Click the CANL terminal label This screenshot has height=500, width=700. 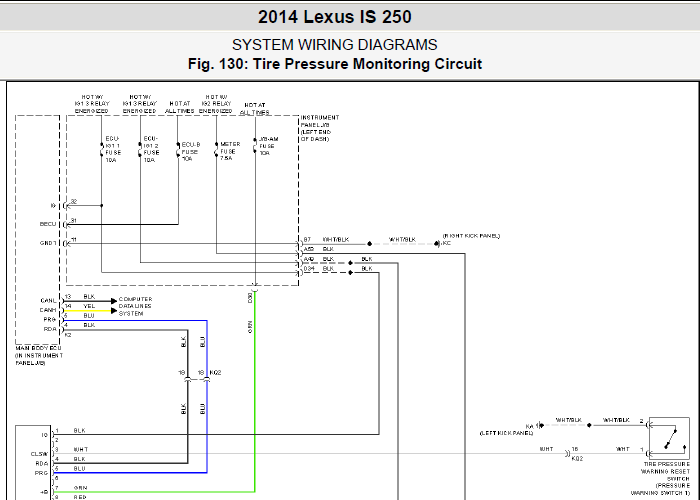[x=48, y=301]
